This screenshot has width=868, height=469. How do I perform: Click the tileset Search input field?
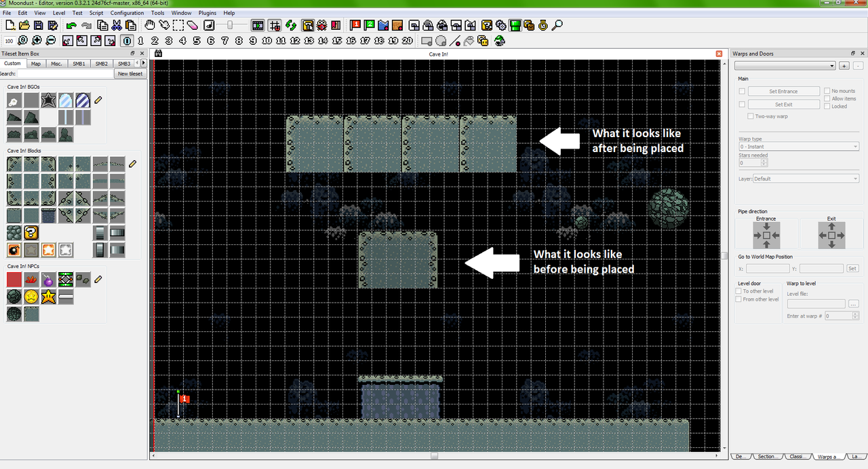tap(64, 73)
